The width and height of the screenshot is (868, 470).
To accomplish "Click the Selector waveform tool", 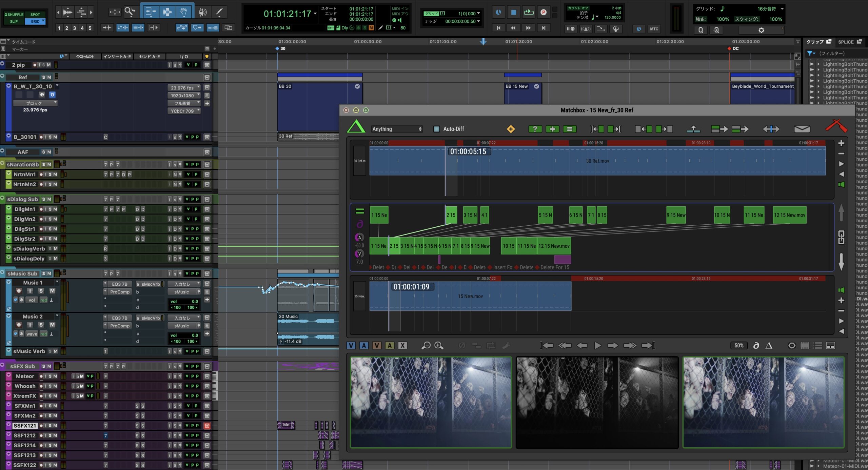I will (x=167, y=12).
